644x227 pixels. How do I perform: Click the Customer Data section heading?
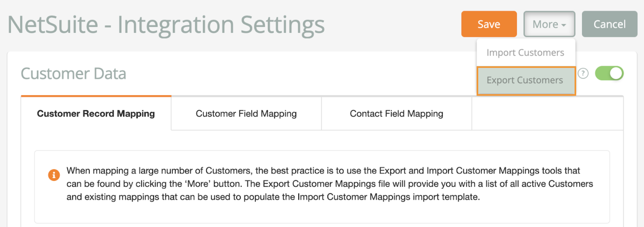click(73, 73)
